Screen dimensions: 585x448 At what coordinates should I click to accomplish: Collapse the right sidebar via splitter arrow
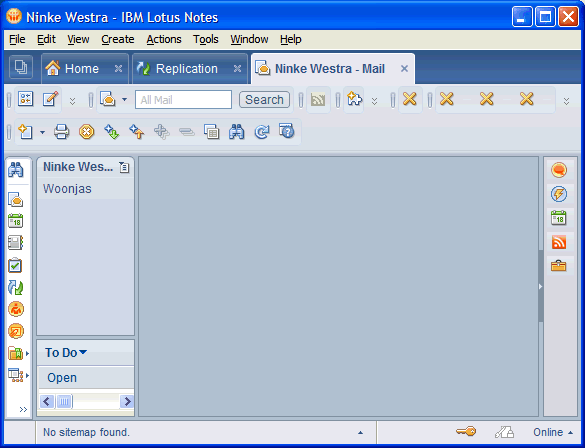(x=540, y=286)
